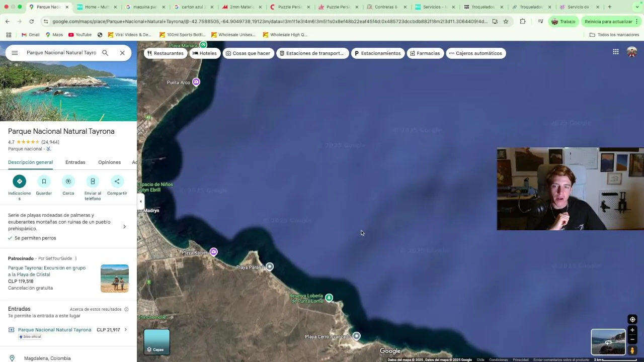Image resolution: width=644 pixels, height=362 pixels.
Task: Open the Street View coastal thumbnail
Action: [608, 342]
